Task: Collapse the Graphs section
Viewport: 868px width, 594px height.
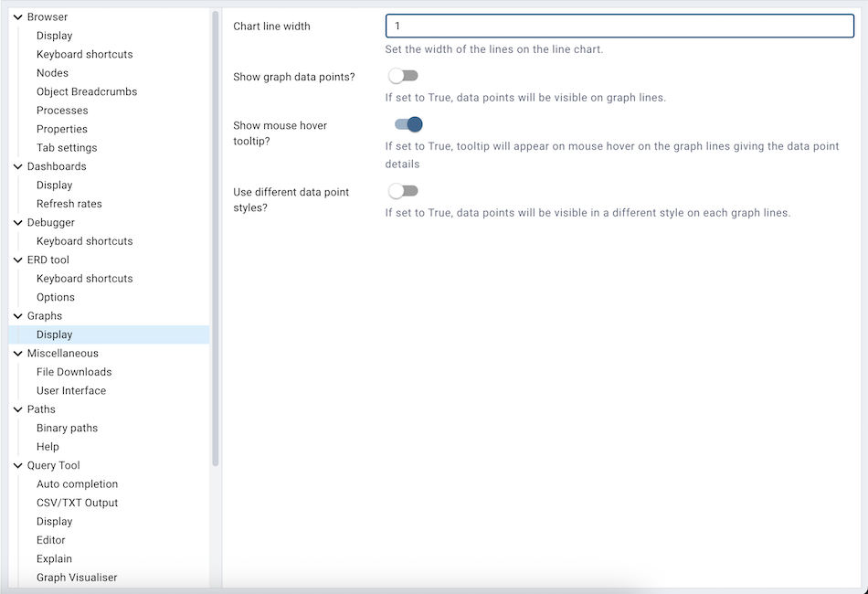Action: click(x=16, y=315)
